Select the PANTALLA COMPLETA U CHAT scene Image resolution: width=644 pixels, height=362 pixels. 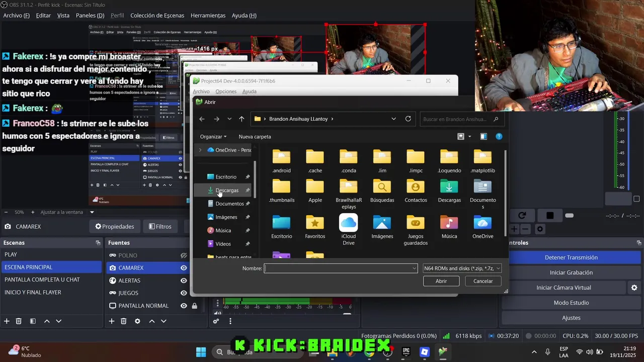click(x=51, y=280)
